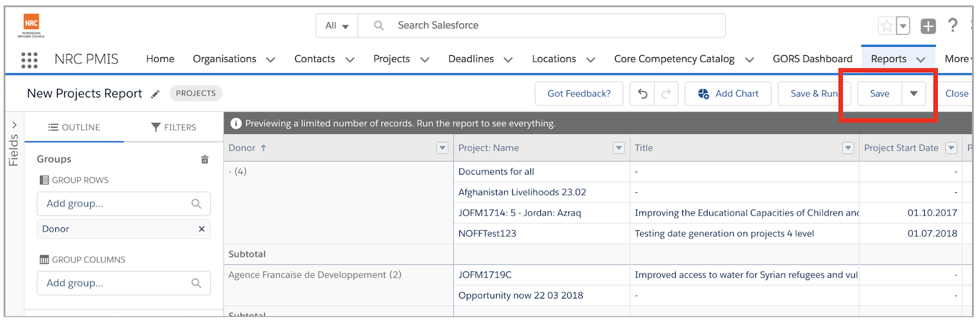This screenshot has width=980, height=326.
Task: Click the Group Columns add group field
Action: point(124,283)
